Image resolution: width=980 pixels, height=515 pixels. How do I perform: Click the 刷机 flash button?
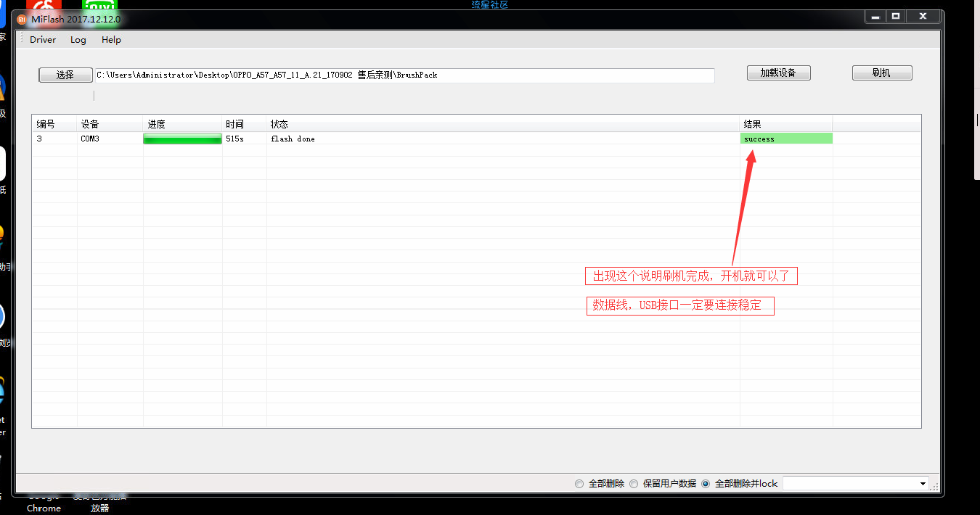882,73
